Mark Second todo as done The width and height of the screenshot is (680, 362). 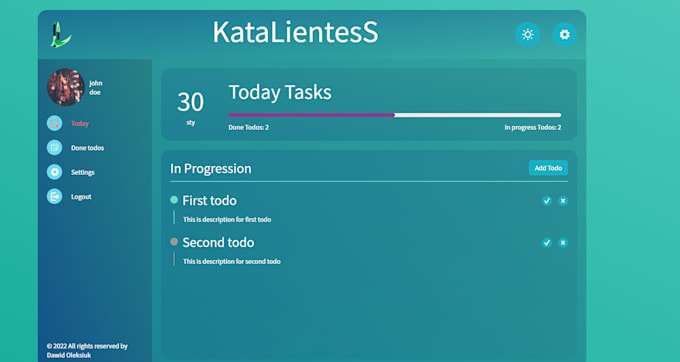[547, 242]
